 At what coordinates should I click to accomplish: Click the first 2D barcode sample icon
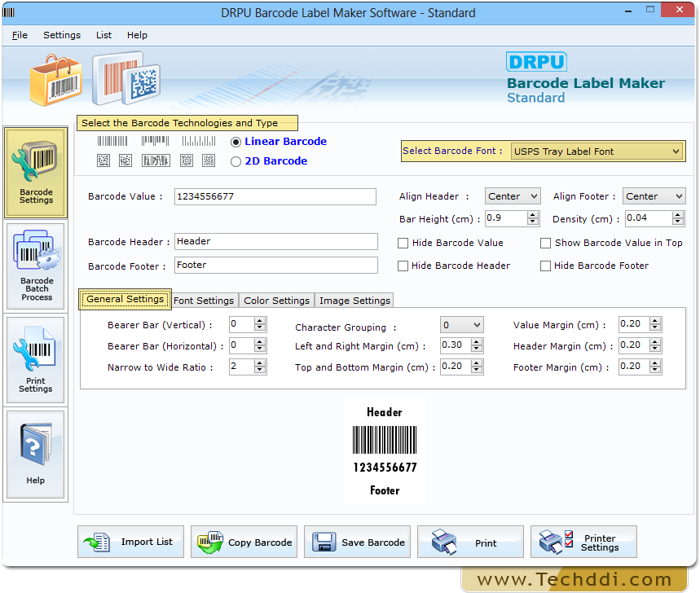pyautogui.click(x=103, y=160)
